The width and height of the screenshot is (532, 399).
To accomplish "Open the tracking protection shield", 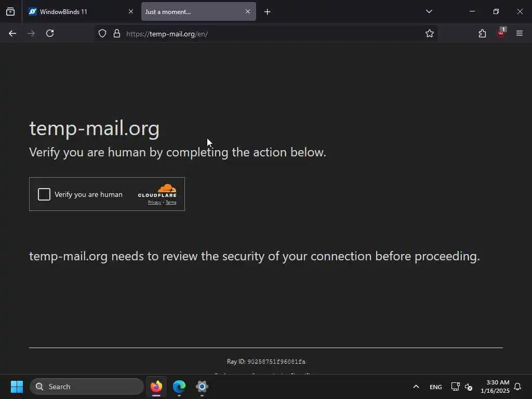I will click(102, 34).
